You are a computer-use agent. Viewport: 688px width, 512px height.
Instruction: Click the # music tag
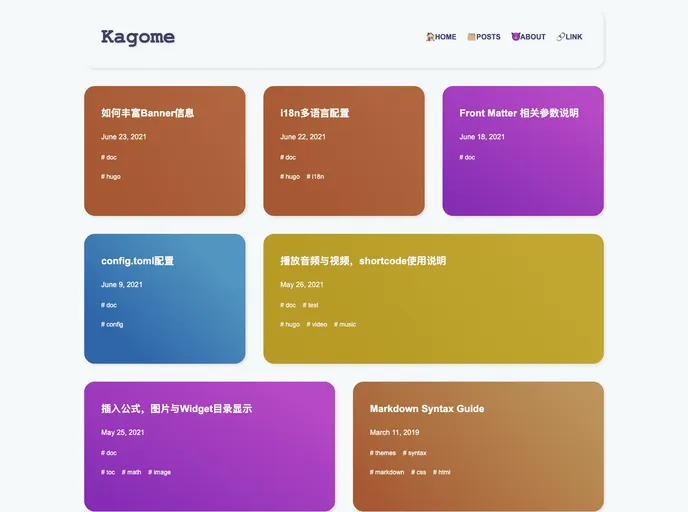345,324
